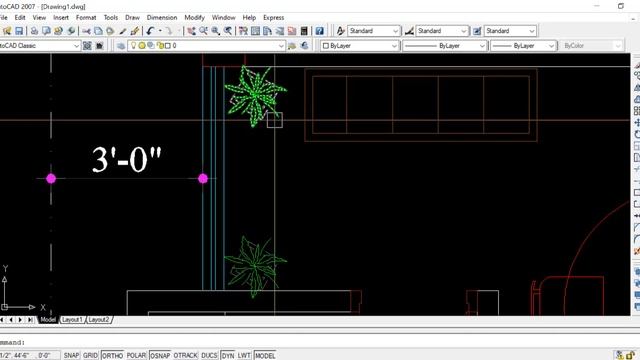Open the Dimension menu

162,18
